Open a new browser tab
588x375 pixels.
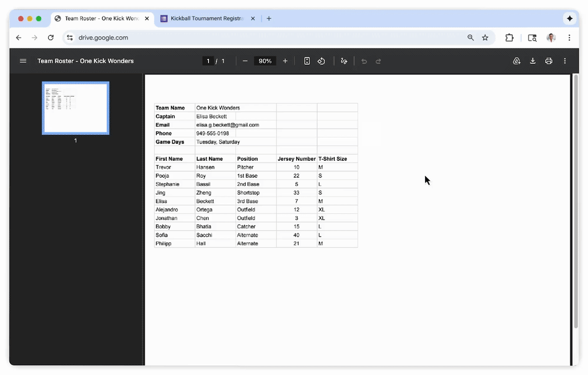[x=269, y=18]
